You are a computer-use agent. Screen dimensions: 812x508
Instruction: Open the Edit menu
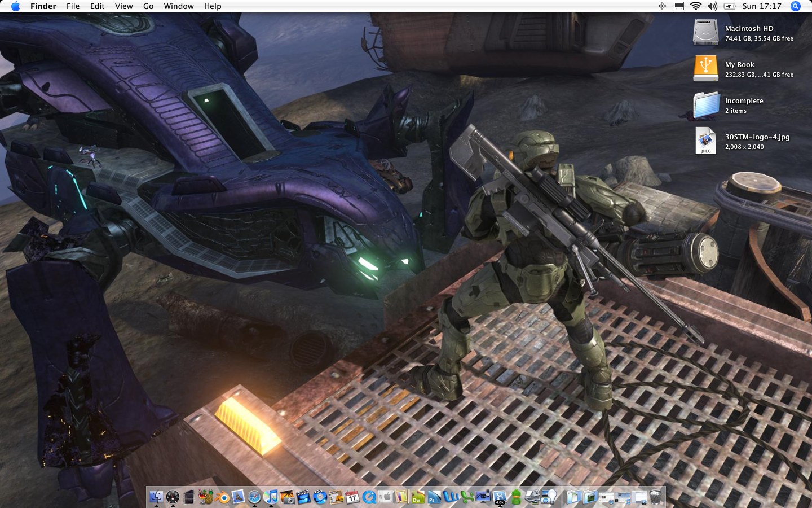(97, 6)
